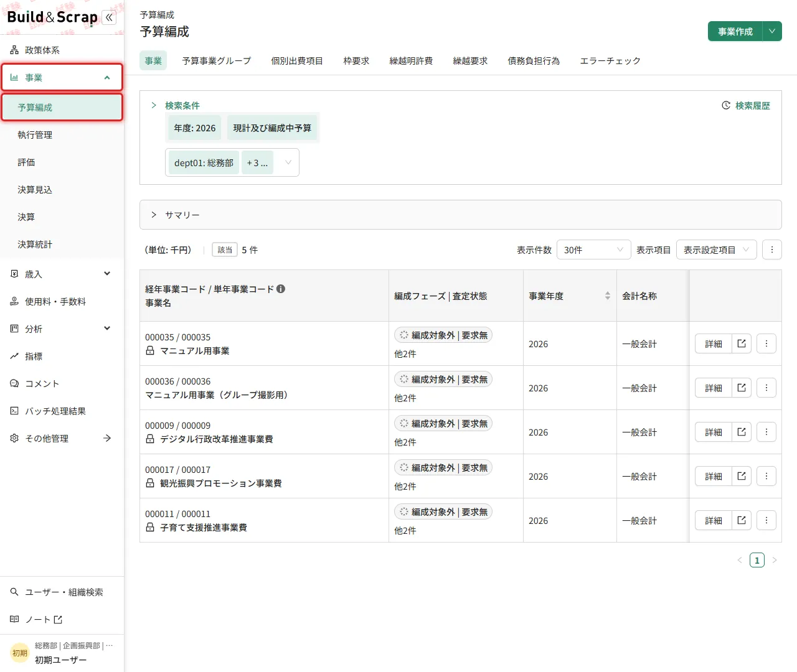Click 詳細 for 観光振興プロモーション事業費
The image size is (797, 672).
pos(714,477)
